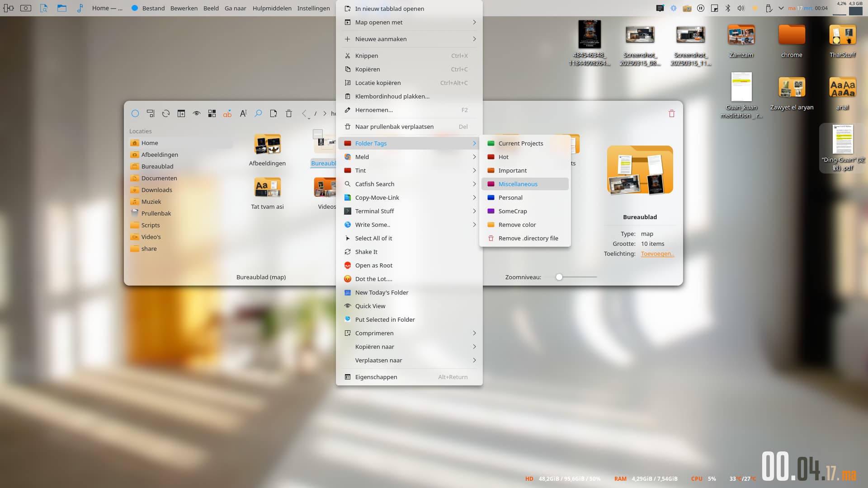
Task: Click the notifications tray icon
Action: (660, 8)
